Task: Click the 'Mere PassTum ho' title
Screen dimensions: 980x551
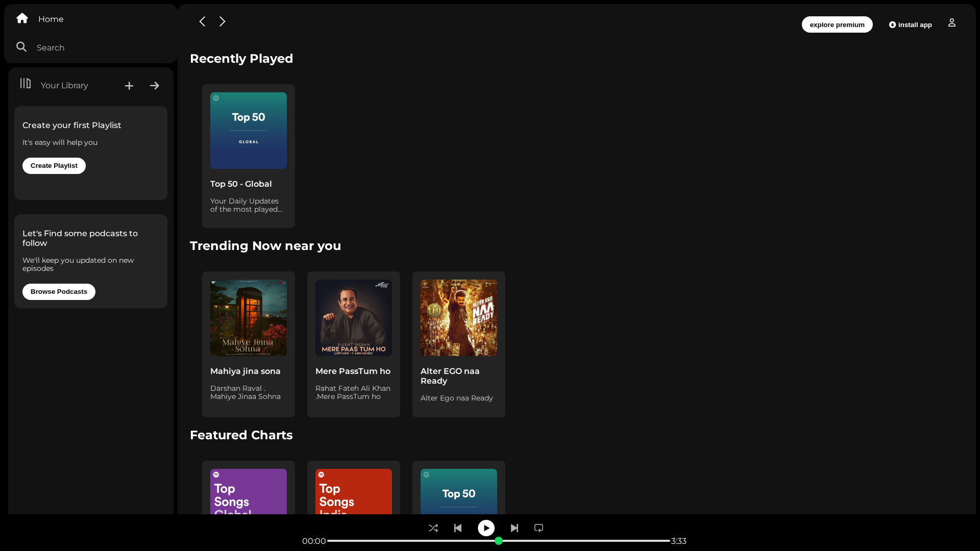Action: click(x=353, y=371)
